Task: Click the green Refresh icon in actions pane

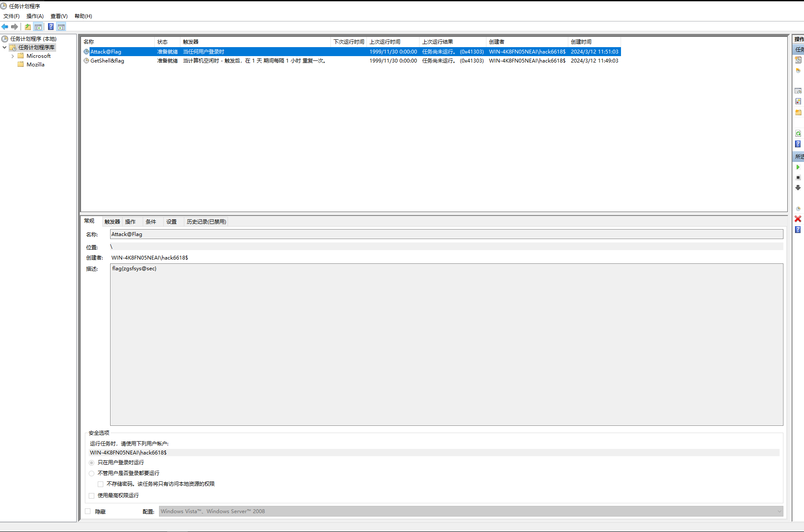Action: pyautogui.click(x=798, y=134)
